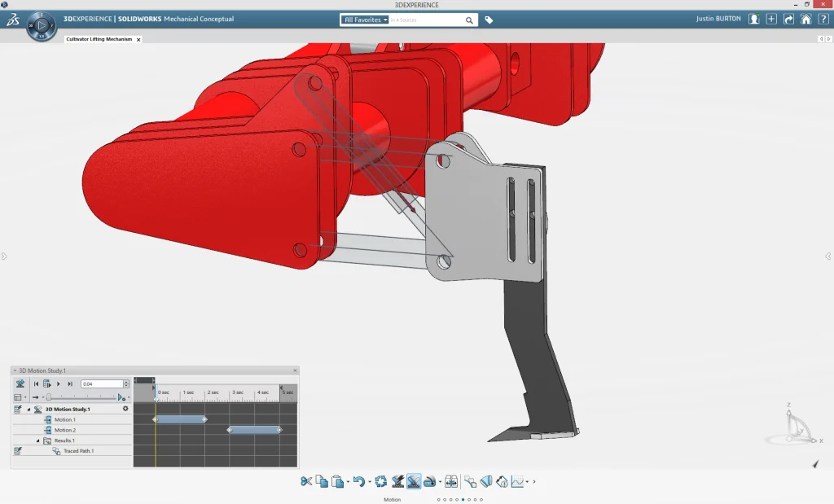Click the Help question mark button
This screenshot has height=504, width=834.
tap(825, 18)
